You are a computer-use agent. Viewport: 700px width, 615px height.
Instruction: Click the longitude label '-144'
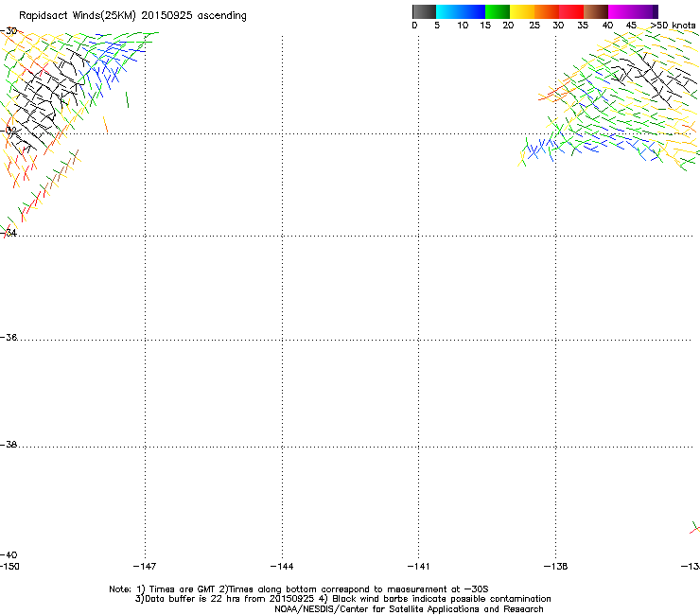[282, 567]
